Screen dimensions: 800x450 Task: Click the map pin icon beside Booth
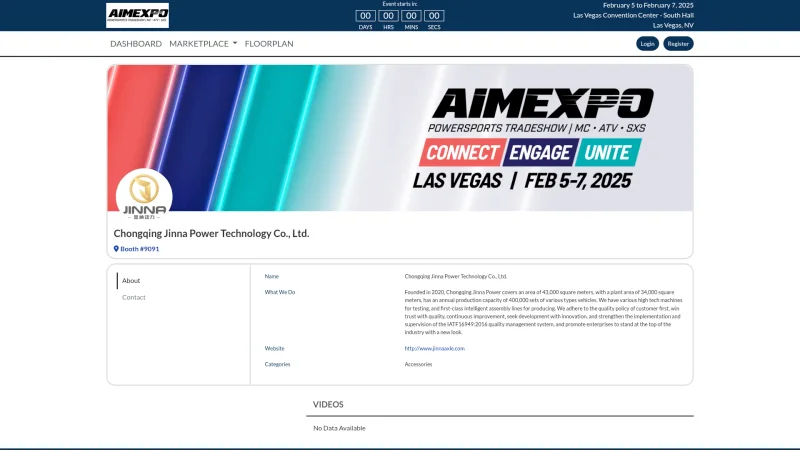[116, 249]
